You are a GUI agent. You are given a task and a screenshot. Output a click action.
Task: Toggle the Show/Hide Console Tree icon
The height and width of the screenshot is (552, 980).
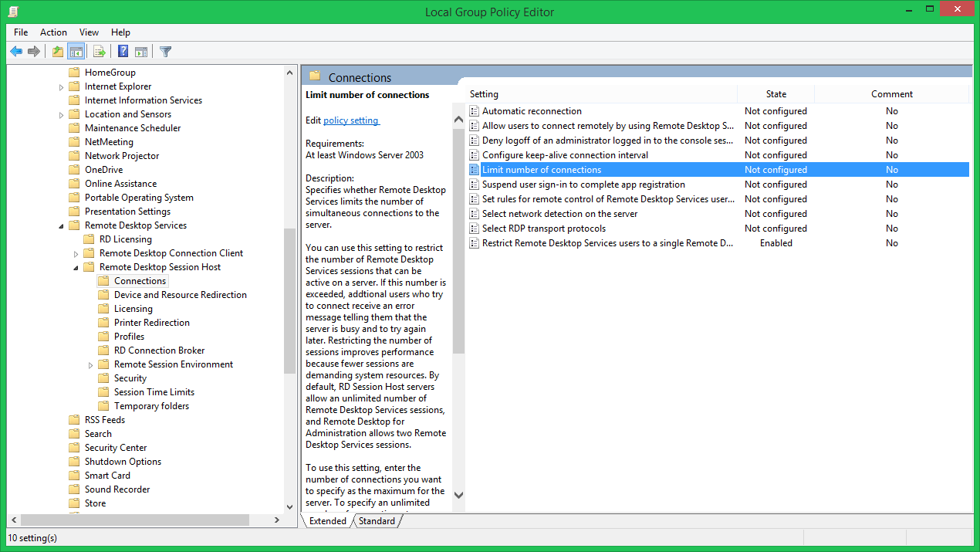point(77,51)
